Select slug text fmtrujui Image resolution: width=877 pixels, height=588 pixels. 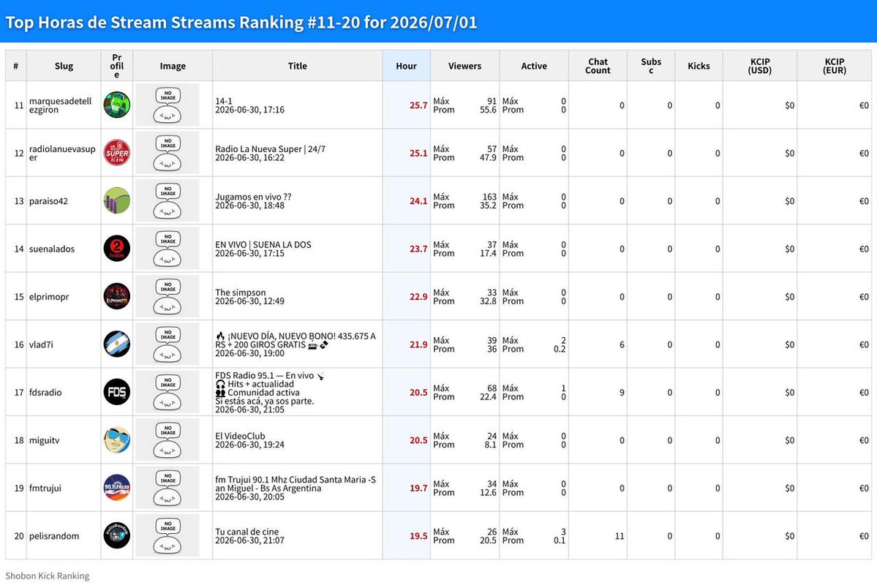[45, 488]
